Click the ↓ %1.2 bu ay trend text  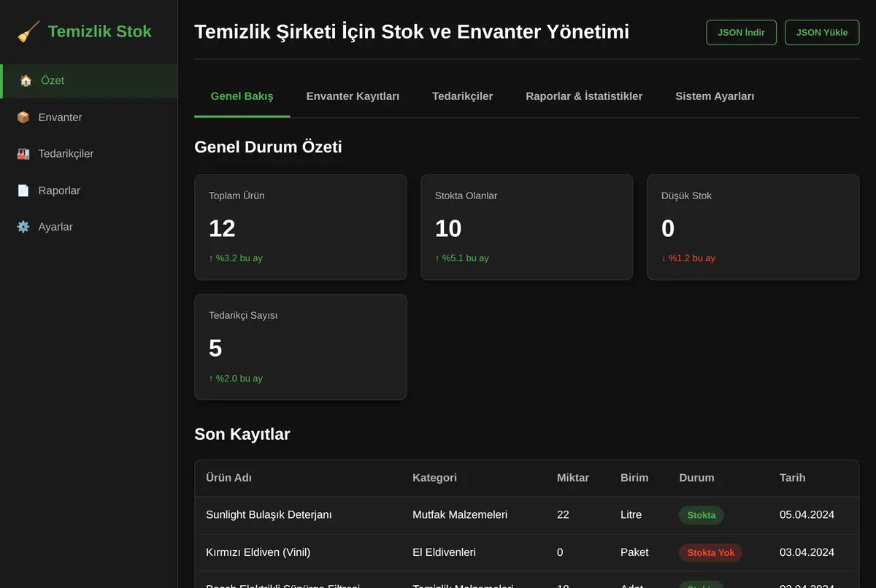688,258
